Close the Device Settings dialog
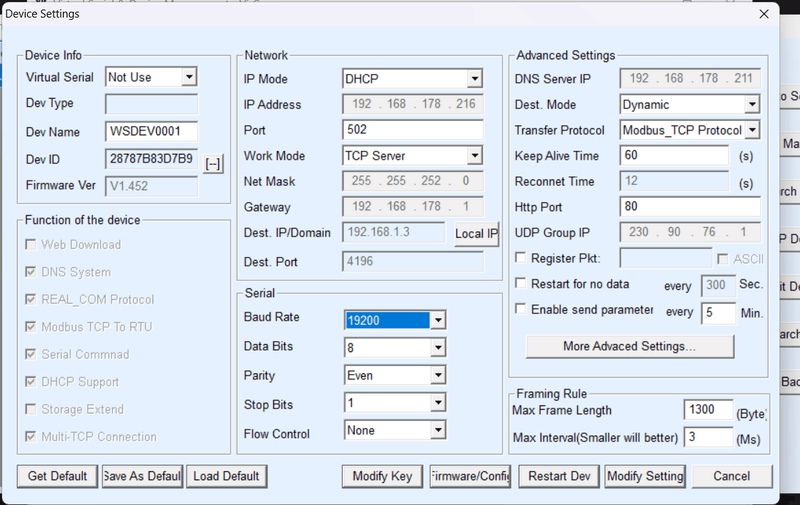The height and width of the screenshot is (505, 800). point(764,14)
